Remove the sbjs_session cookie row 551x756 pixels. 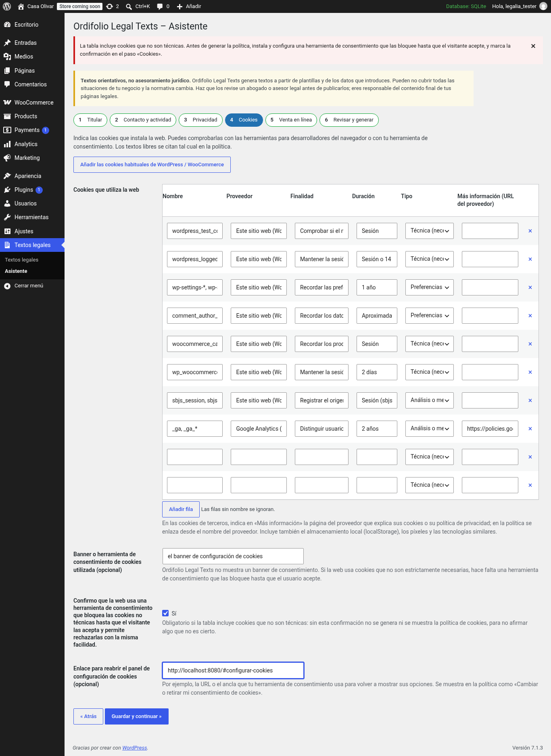click(x=530, y=400)
